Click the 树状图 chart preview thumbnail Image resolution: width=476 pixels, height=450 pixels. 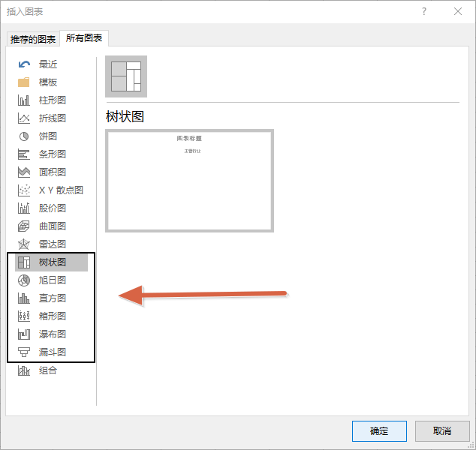(189, 181)
